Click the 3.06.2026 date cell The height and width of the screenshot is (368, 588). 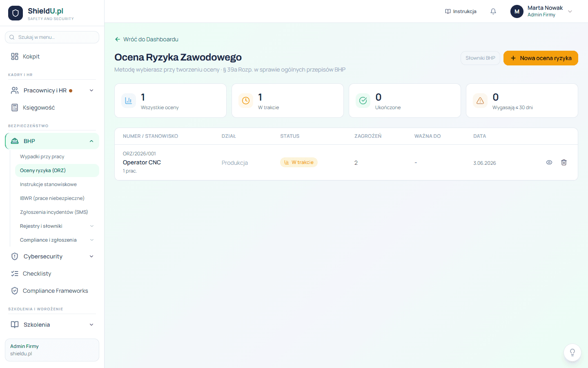[485, 163]
